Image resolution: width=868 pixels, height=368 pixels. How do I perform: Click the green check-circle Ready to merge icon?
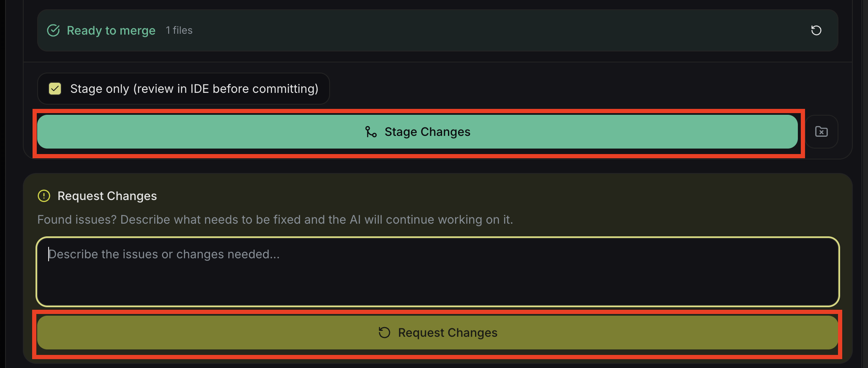53,30
